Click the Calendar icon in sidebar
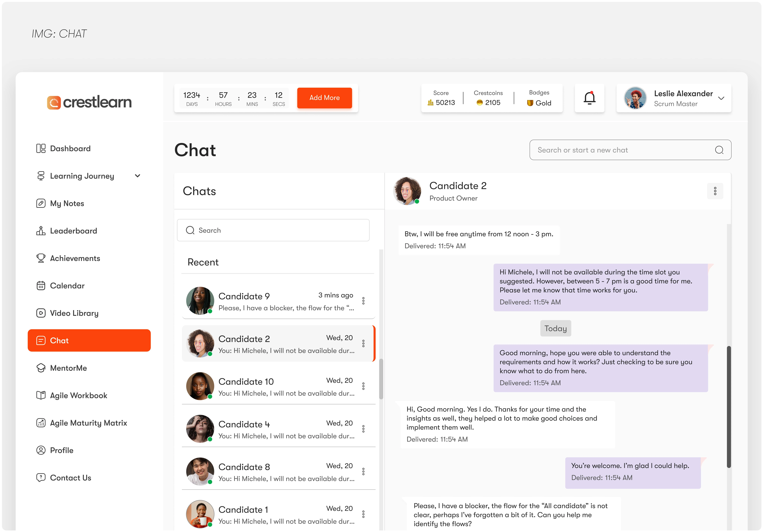The width and height of the screenshot is (763, 532). 41,286
